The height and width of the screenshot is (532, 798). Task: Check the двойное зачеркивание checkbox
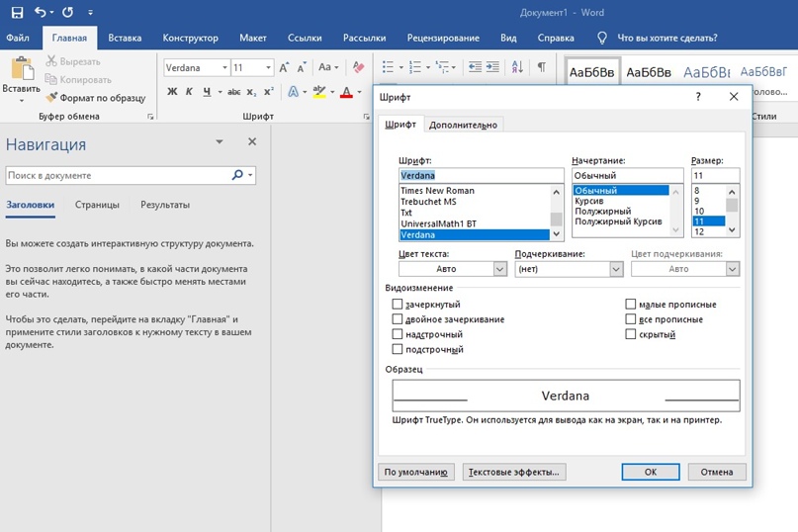point(397,319)
